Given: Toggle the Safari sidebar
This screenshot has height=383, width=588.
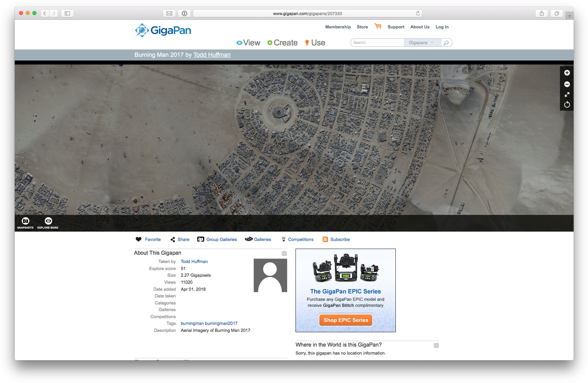Looking at the screenshot, I should tap(67, 13).
